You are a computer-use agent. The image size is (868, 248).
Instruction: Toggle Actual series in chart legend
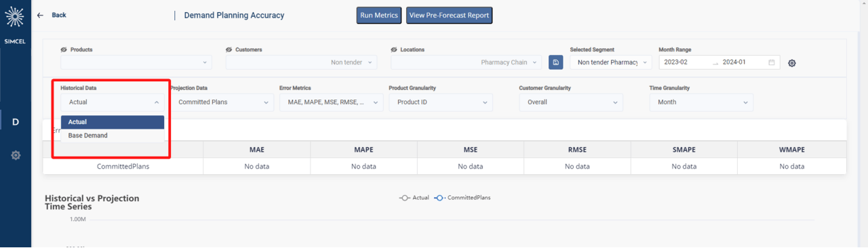(x=414, y=198)
